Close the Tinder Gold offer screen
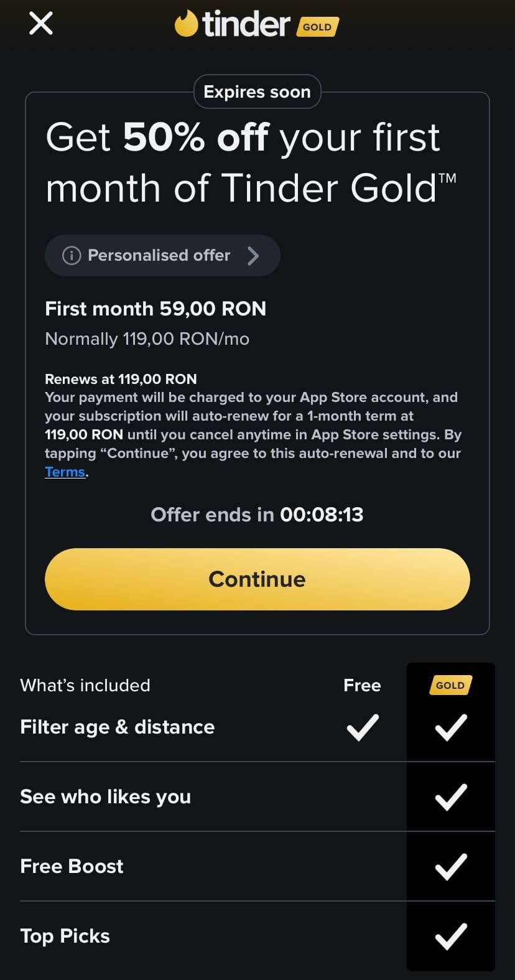The width and height of the screenshot is (515, 980). (41, 24)
